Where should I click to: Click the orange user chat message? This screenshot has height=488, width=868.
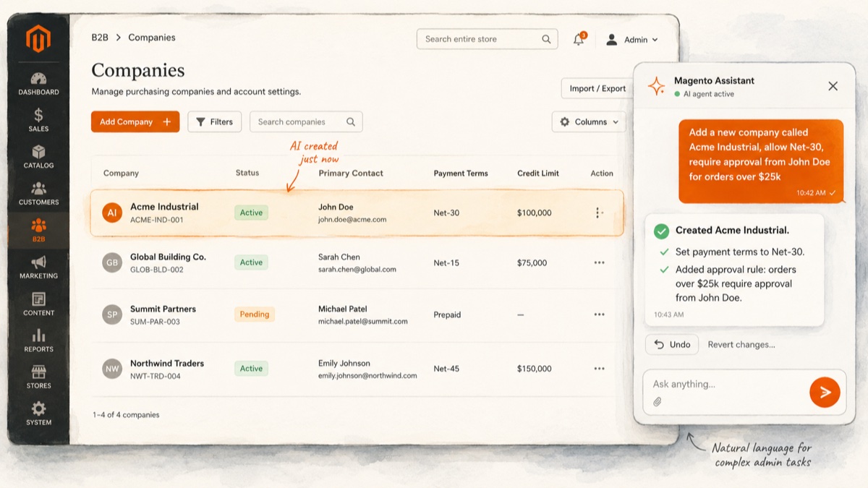761,161
